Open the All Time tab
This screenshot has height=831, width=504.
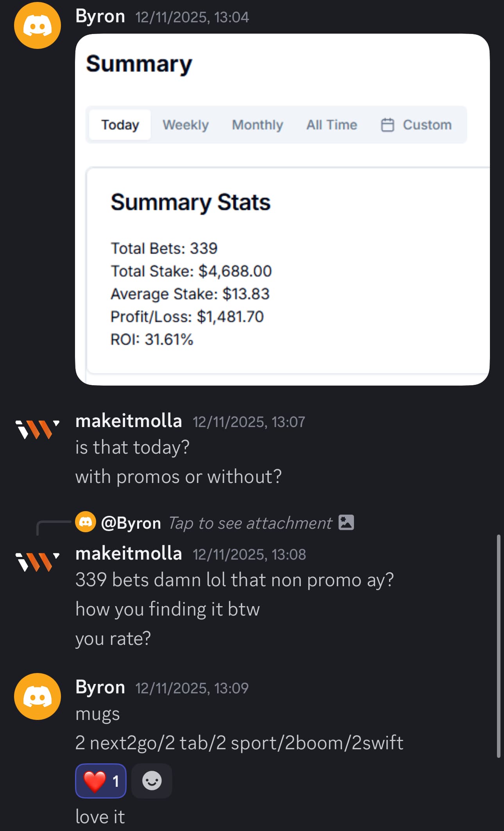pos(332,125)
